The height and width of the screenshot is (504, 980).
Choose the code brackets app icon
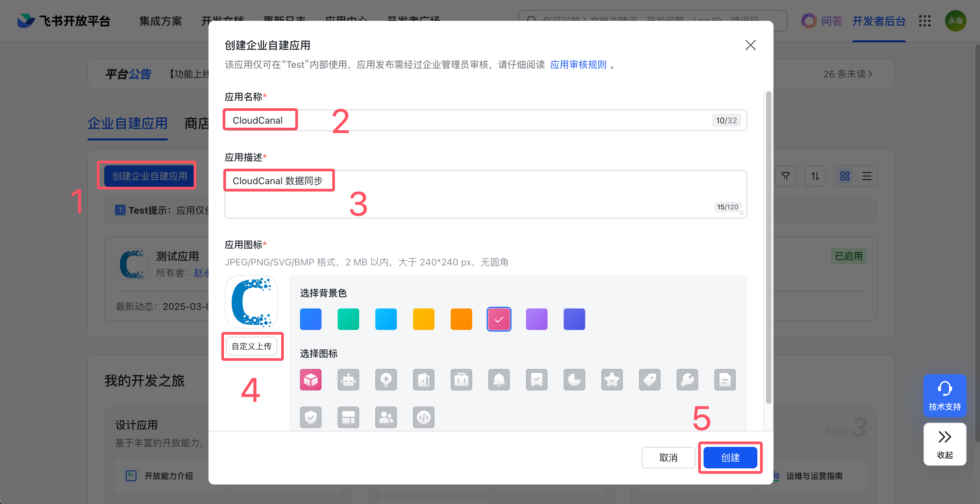click(423, 417)
